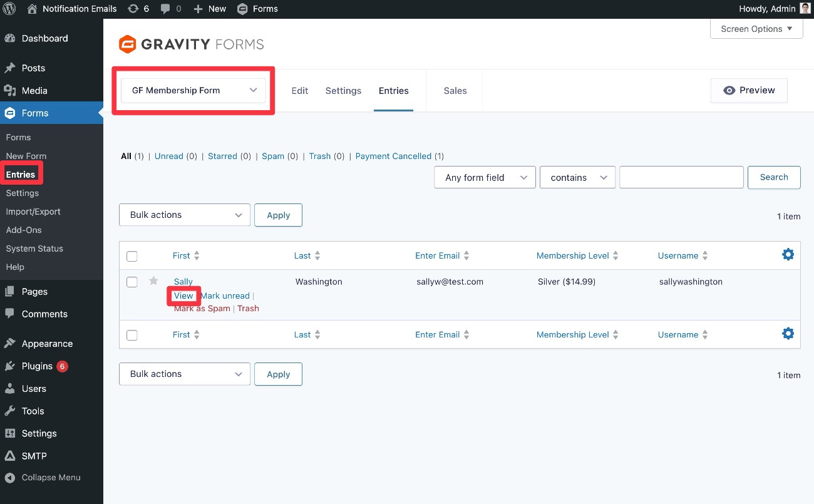The width and height of the screenshot is (814, 504).
Task: Click the Collapse Menu arrow icon
Action: [9, 477]
